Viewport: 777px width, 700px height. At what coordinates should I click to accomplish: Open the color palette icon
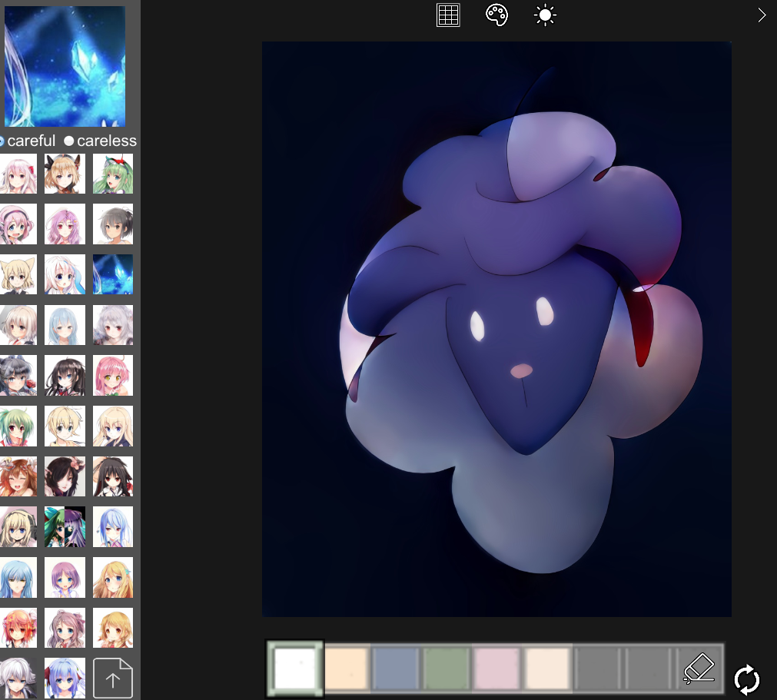pos(496,15)
